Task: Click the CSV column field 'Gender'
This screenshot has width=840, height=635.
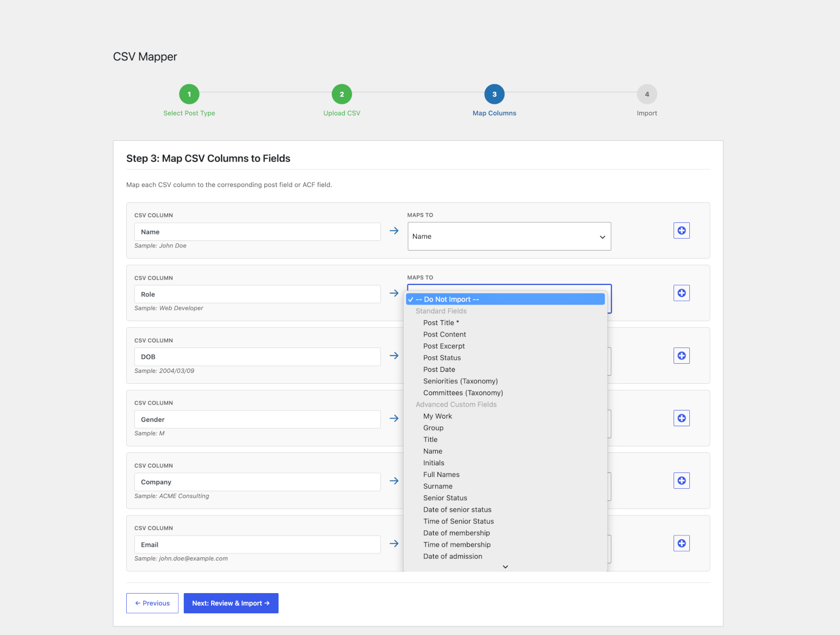Action: 257,419
